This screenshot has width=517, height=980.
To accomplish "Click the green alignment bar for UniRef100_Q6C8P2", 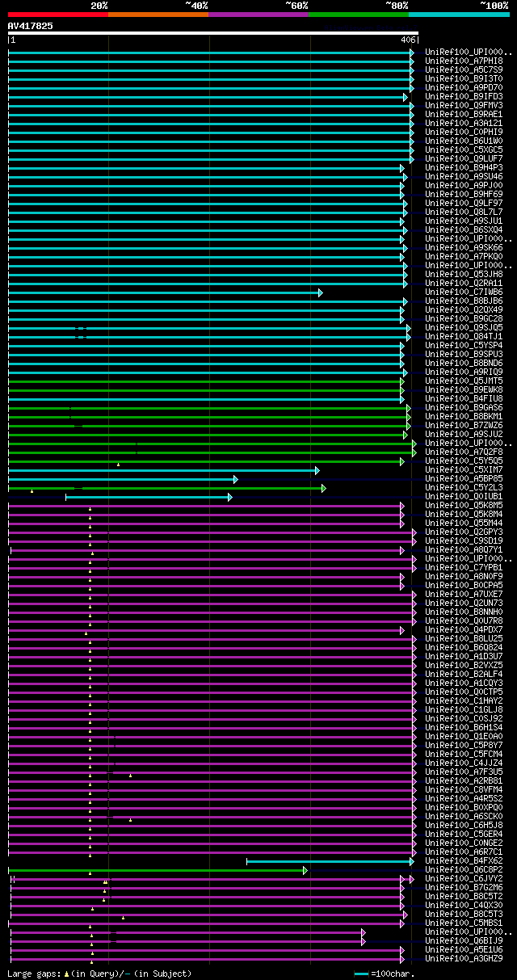I will pyautogui.click(x=158, y=870).
